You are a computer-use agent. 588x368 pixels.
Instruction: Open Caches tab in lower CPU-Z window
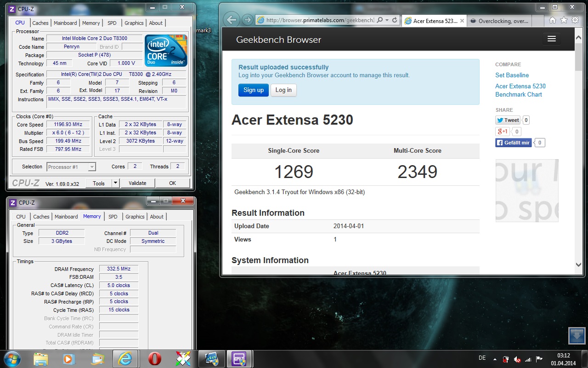pos(41,217)
